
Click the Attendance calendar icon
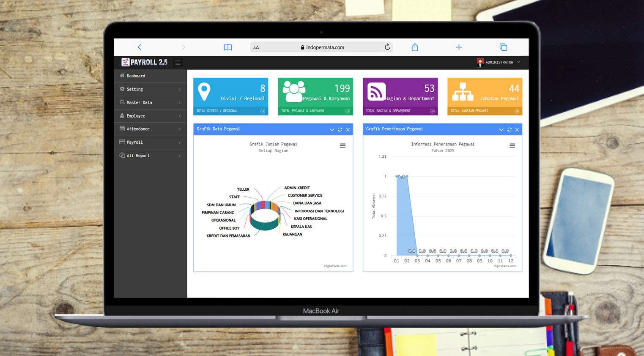pyautogui.click(x=122, y=129)
